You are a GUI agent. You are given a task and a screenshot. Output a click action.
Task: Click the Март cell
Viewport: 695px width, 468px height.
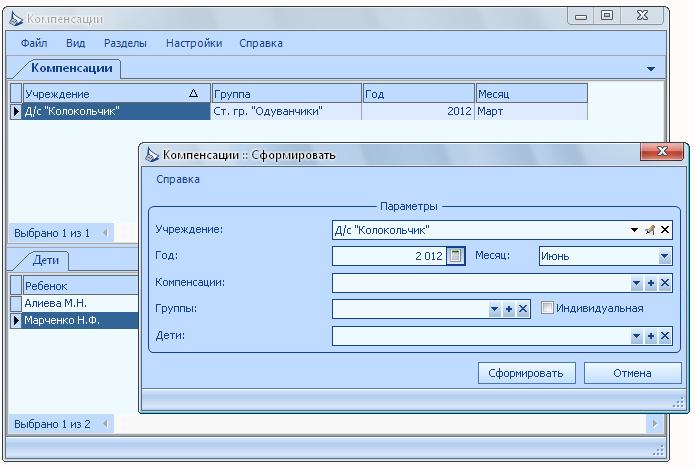[x=531, y=111]
